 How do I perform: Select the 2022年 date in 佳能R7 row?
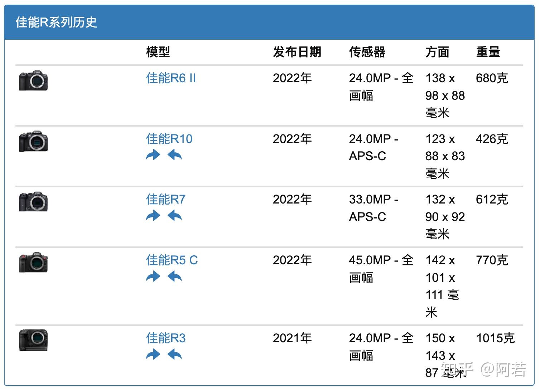tap(292, 199)
